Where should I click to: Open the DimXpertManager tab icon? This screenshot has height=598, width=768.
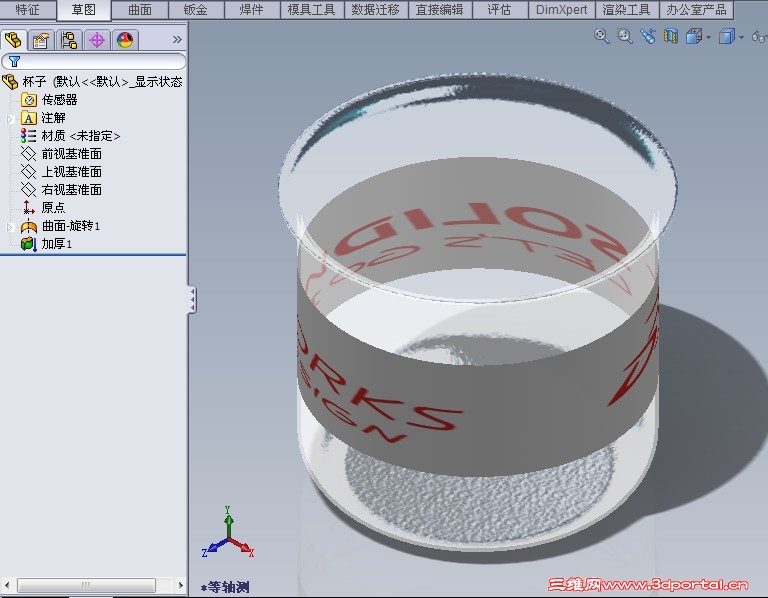point(97,40)
